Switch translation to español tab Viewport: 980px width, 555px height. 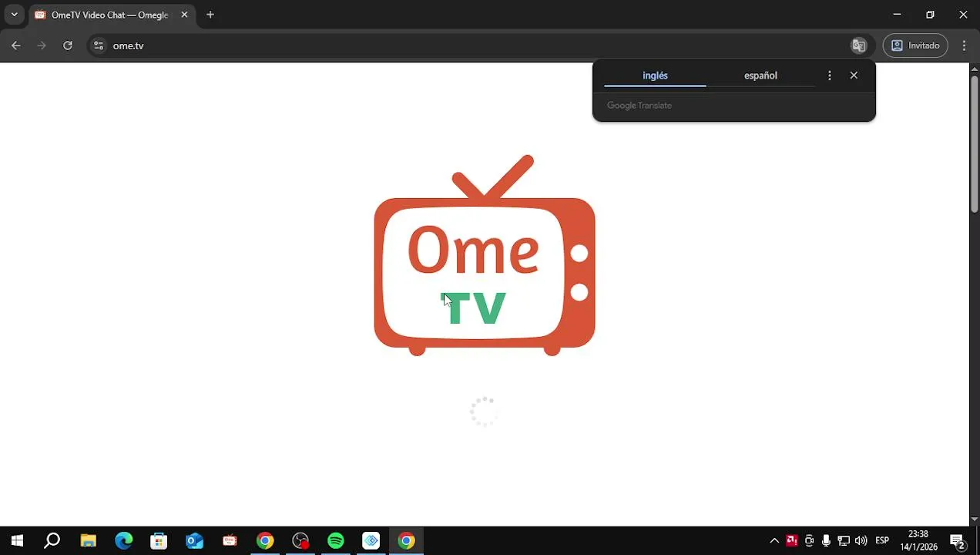(x=760, y=76)
